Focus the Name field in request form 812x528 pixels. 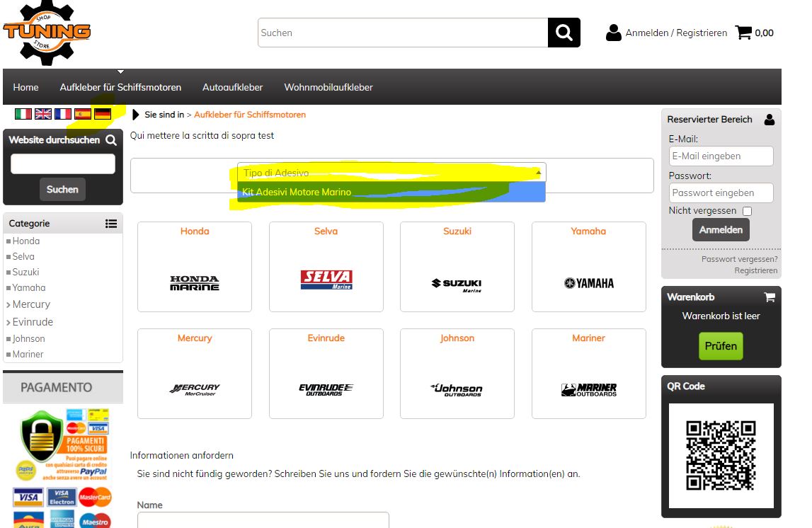263,520
